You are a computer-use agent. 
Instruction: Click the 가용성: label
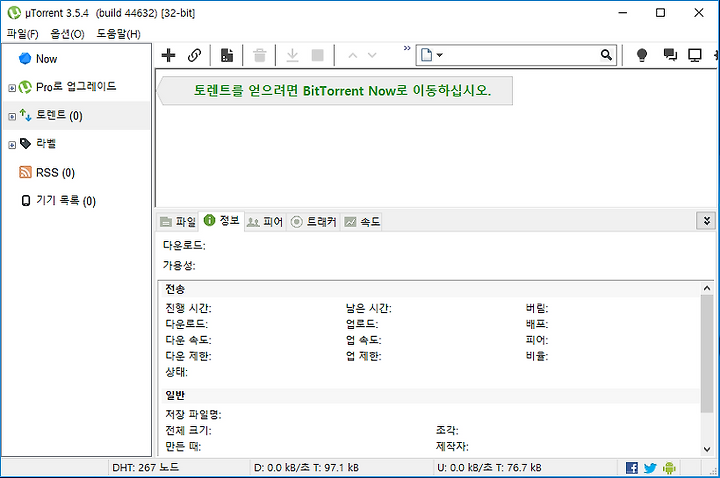point(179,265)
